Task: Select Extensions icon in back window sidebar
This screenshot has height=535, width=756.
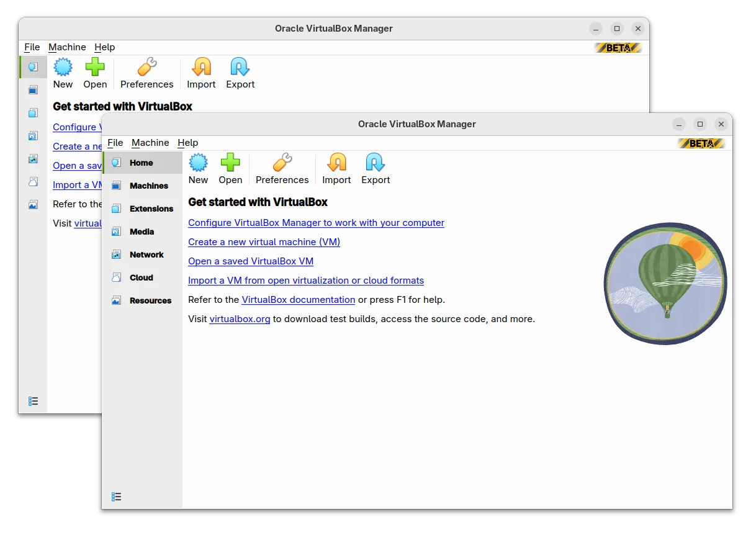Action: pos(33,113)
